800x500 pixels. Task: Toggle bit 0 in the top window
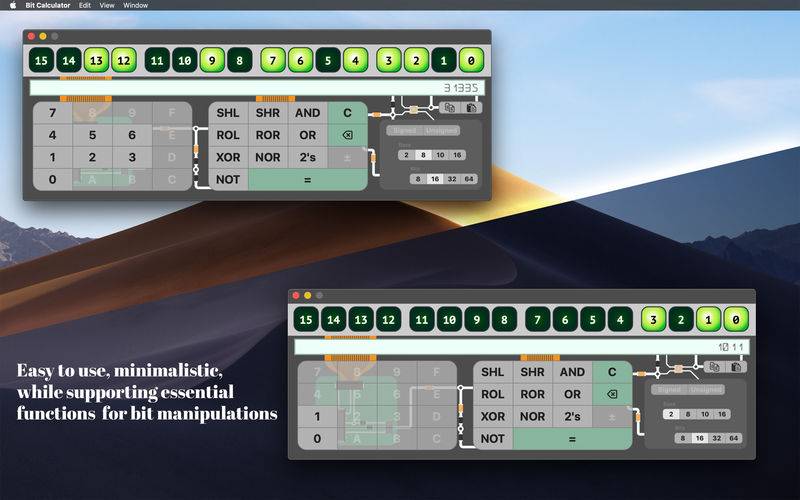(x=471, y=61)
